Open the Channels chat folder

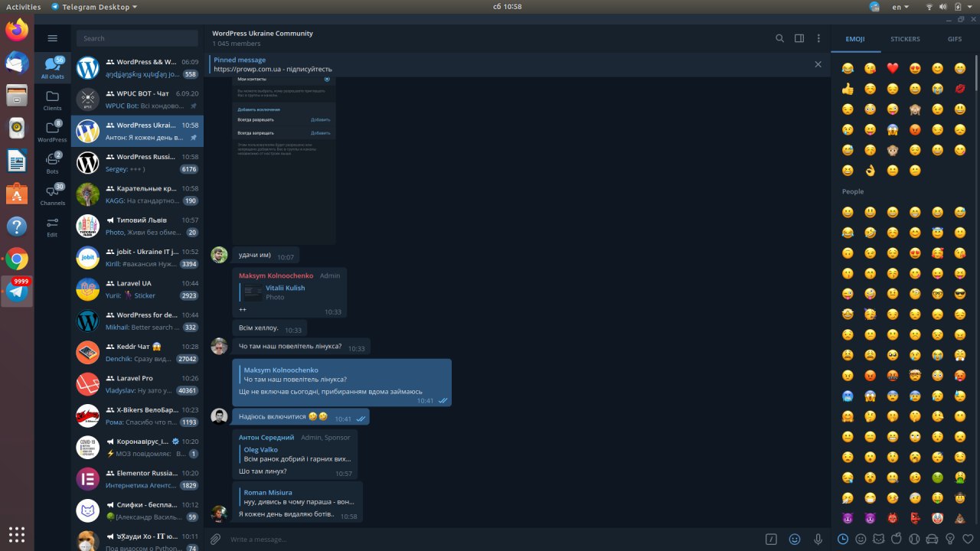coord(52,195)
